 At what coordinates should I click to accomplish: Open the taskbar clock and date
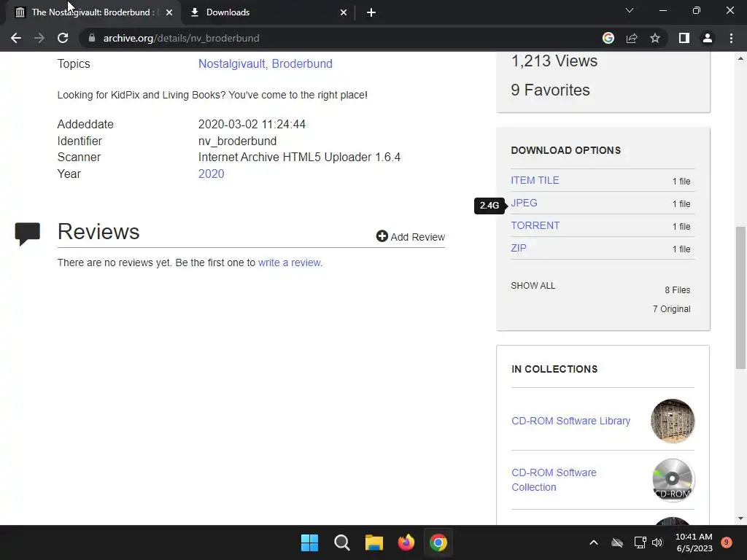coord(694,542)
